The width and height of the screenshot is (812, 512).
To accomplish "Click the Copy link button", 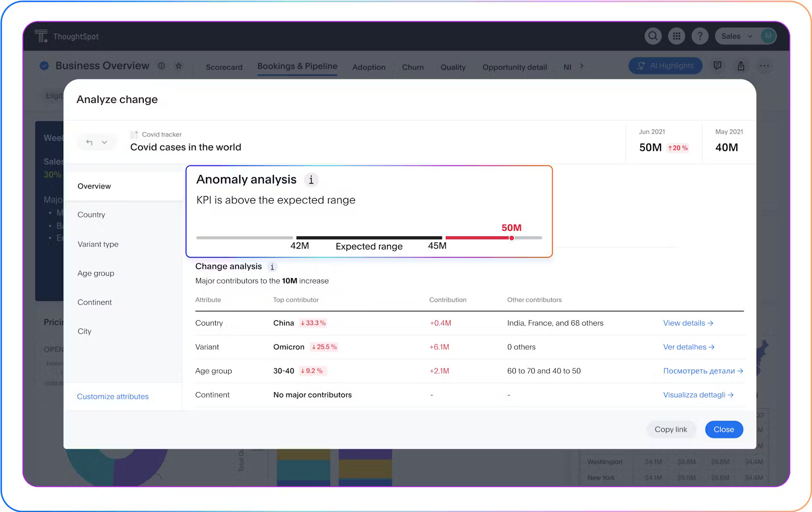I will [x=671, y=429].
